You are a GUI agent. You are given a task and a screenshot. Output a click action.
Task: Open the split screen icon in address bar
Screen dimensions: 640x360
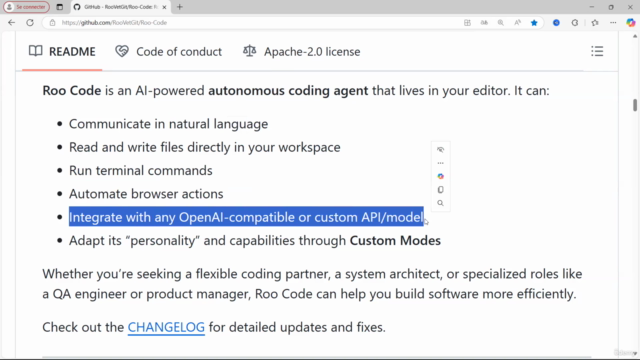click(467, 23)
